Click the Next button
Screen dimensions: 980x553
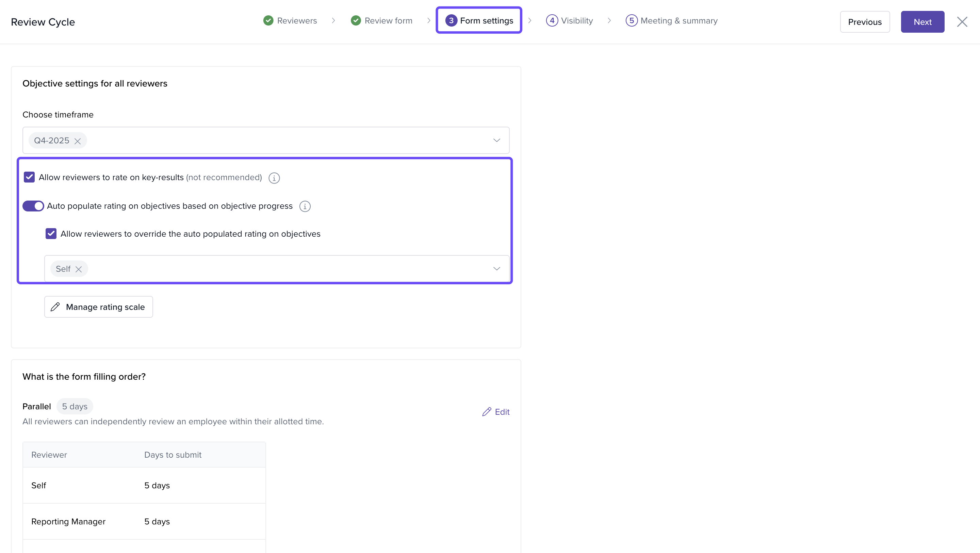[x=922, y=22]
